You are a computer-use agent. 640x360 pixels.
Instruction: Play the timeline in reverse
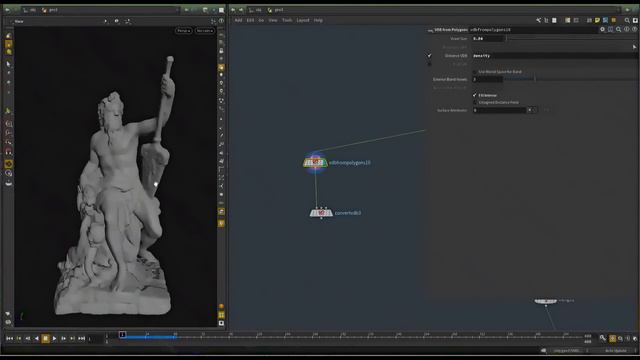click(x=36, y=338)
